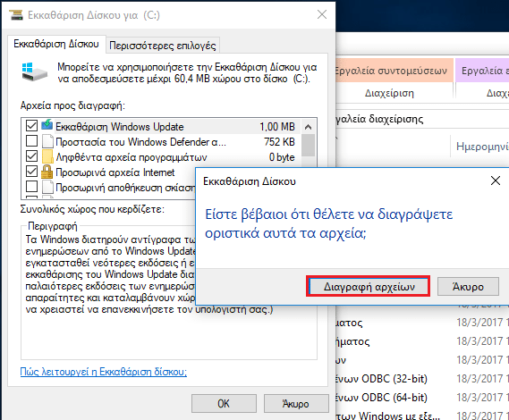Click the 1,00 MB size value
509x420 pixels.
pyautogui.click(x=277, y=127)
